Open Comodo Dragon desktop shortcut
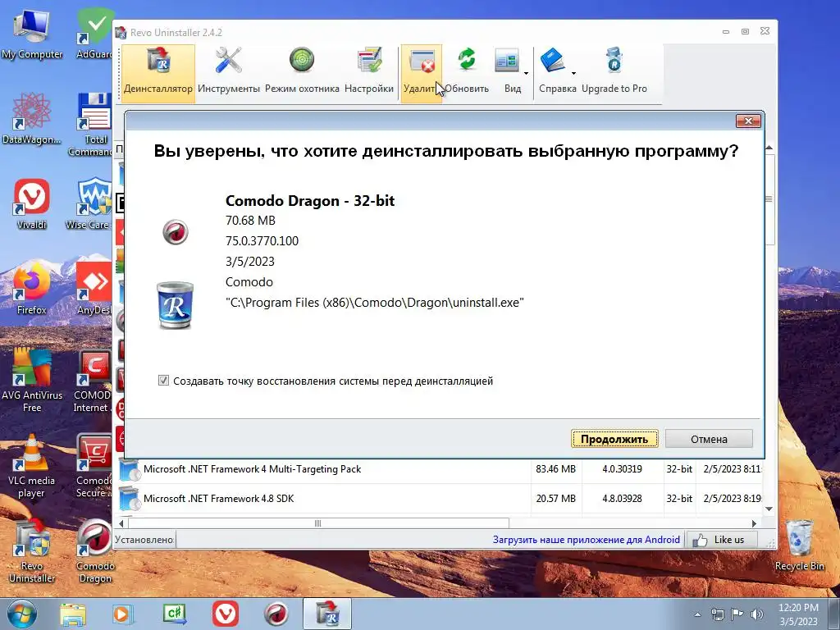The image size is (840, 630). pos(95,552)
